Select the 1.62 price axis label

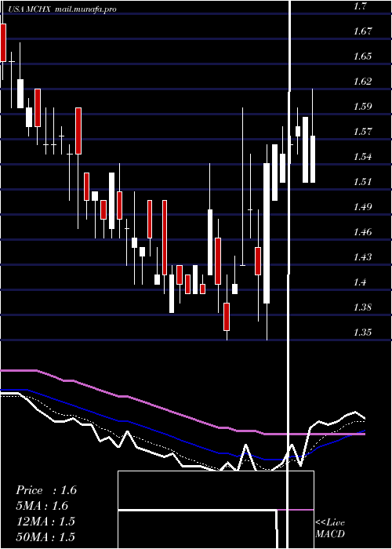[362, 82]
